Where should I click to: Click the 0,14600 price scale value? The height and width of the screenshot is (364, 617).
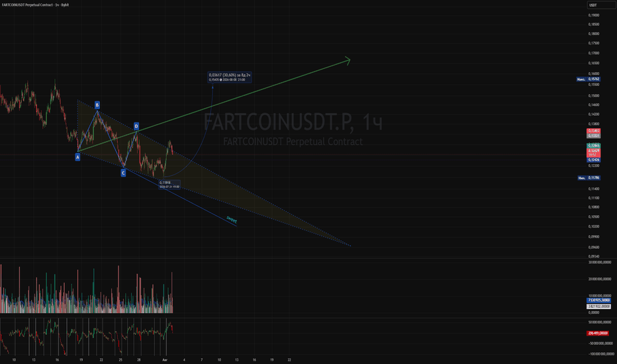coord(594,105)
